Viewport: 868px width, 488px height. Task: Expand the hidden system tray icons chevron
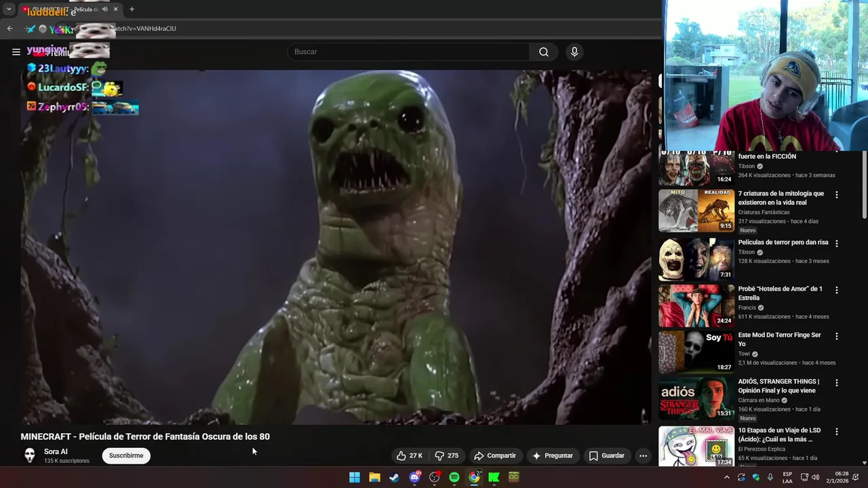pos(726,477)
